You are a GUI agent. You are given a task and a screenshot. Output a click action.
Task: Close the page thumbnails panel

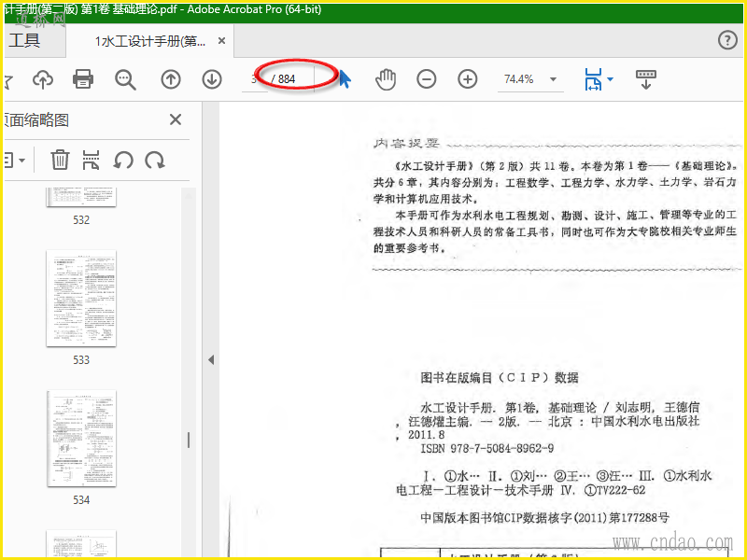[x=176, y=119]
